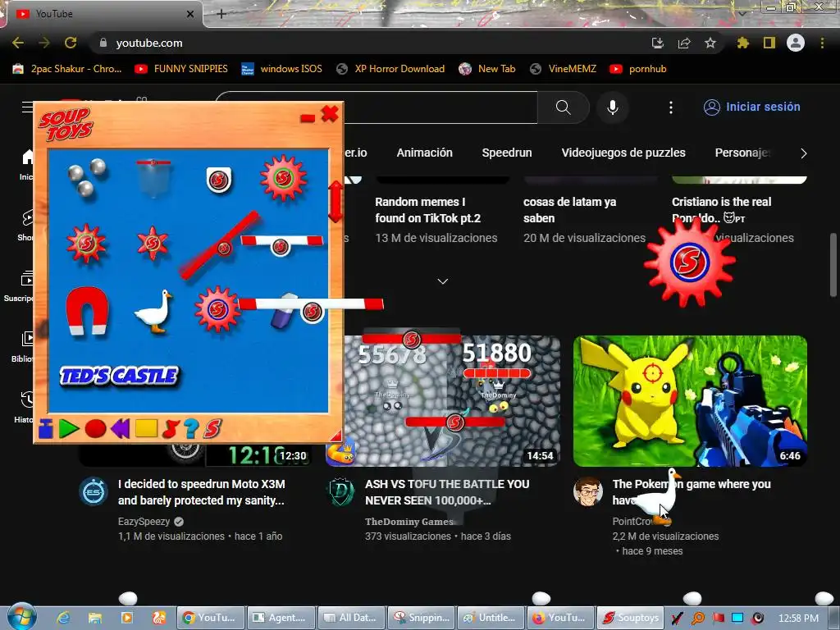Open the windows ISOS bookmark
840x630 pixels.
[282, 69]
